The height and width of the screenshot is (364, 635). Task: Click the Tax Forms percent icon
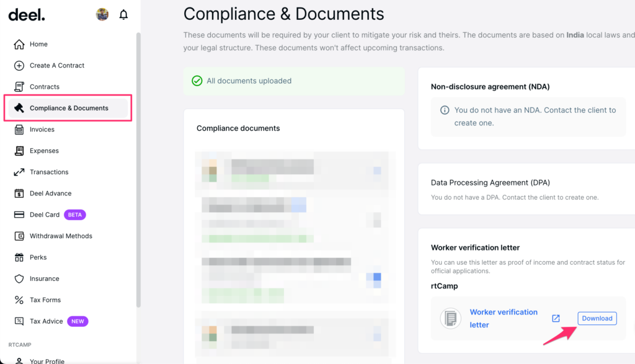(x=19, y=300)
